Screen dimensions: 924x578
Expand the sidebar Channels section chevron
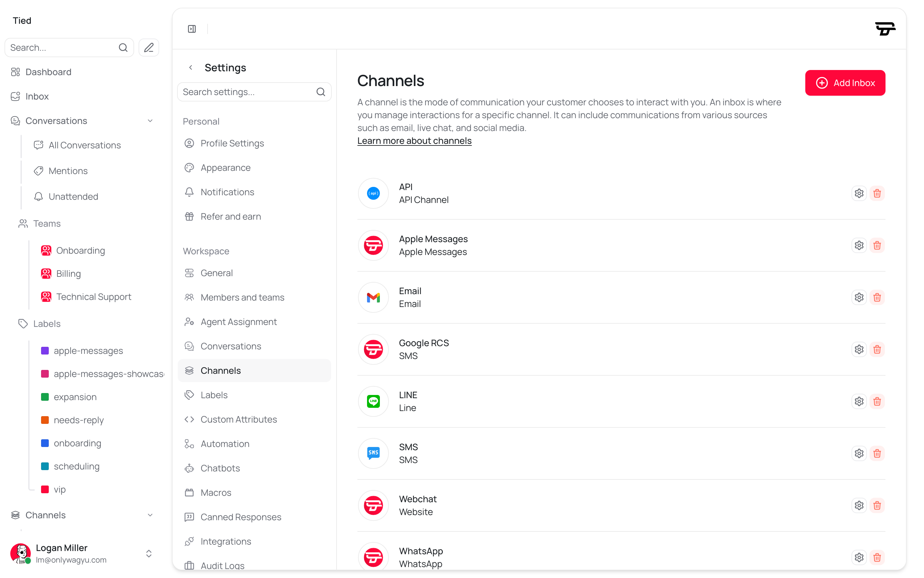[x=150, y=515]
